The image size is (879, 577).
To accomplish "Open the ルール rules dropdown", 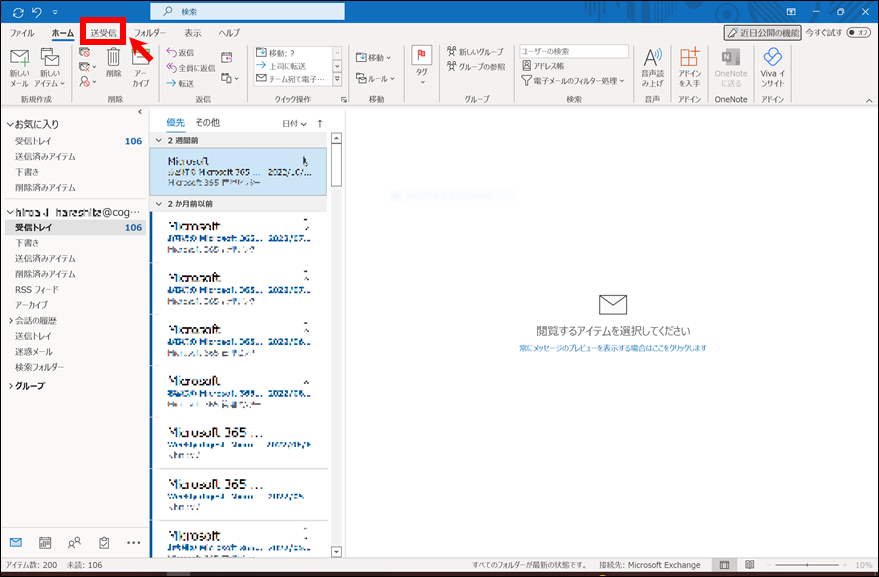I will [375, 79].
